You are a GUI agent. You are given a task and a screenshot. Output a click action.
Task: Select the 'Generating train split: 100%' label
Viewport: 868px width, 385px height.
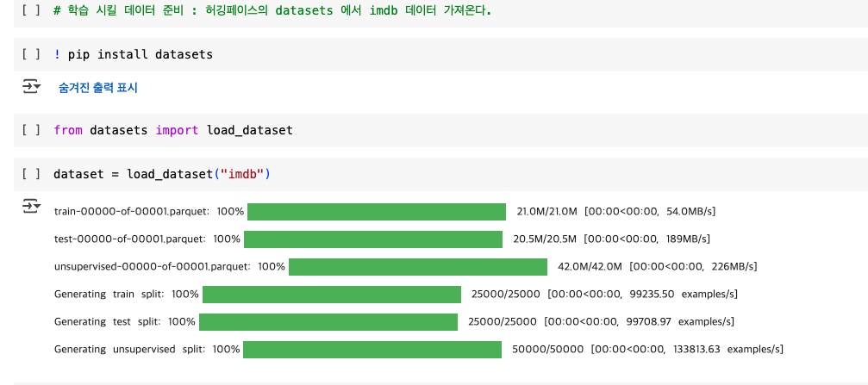tap(126, 295)
